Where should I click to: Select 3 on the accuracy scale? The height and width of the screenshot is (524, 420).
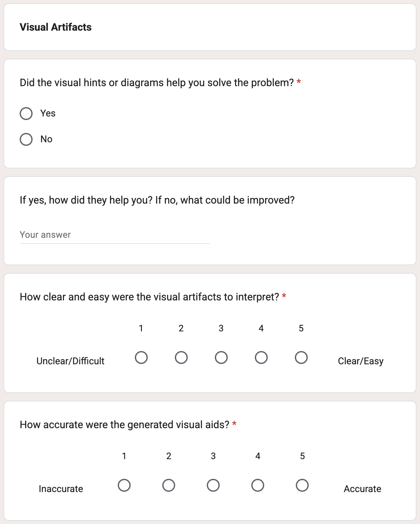213,485
